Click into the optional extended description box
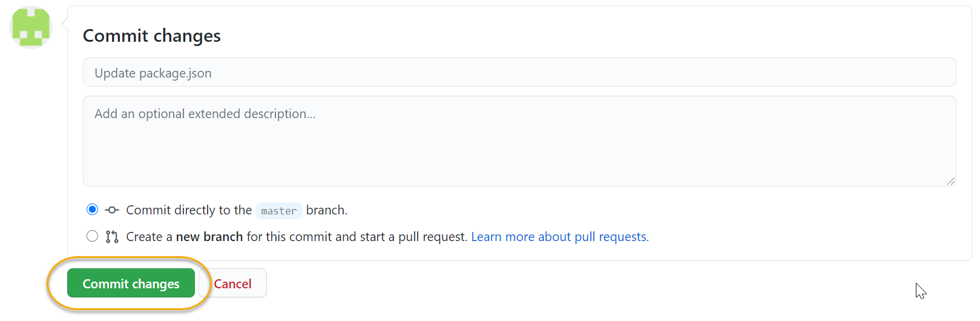Screen dimensions: 980x321 point(519,141)
